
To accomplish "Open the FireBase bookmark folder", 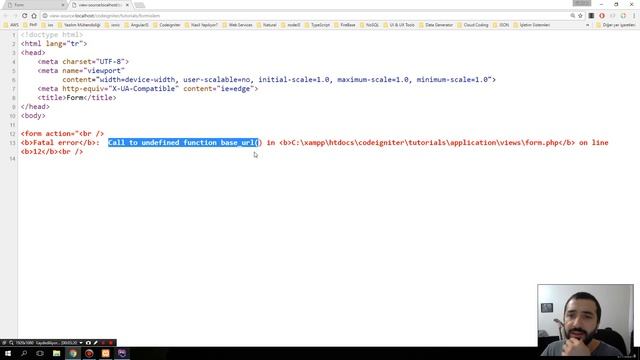I will tap(345, 25).
